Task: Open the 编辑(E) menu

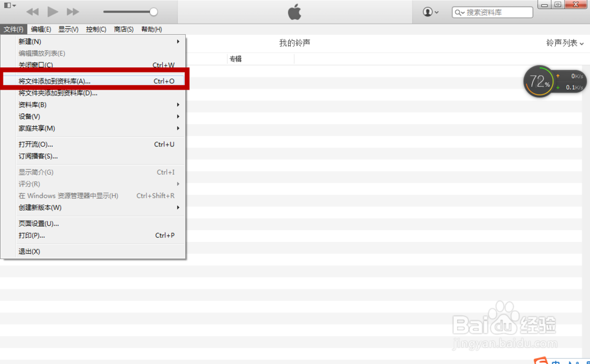Action: [41, 29]
